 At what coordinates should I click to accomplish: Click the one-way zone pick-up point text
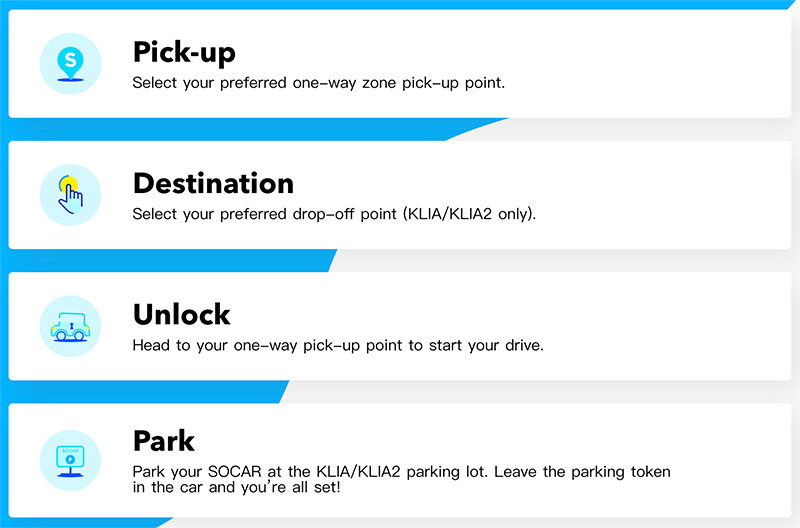[x=318, y=83]
